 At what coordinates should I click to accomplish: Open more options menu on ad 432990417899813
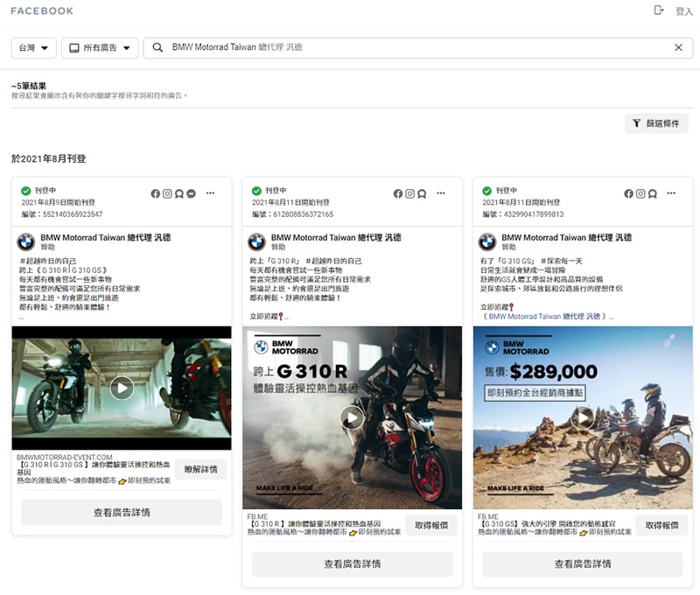point(671,193)
